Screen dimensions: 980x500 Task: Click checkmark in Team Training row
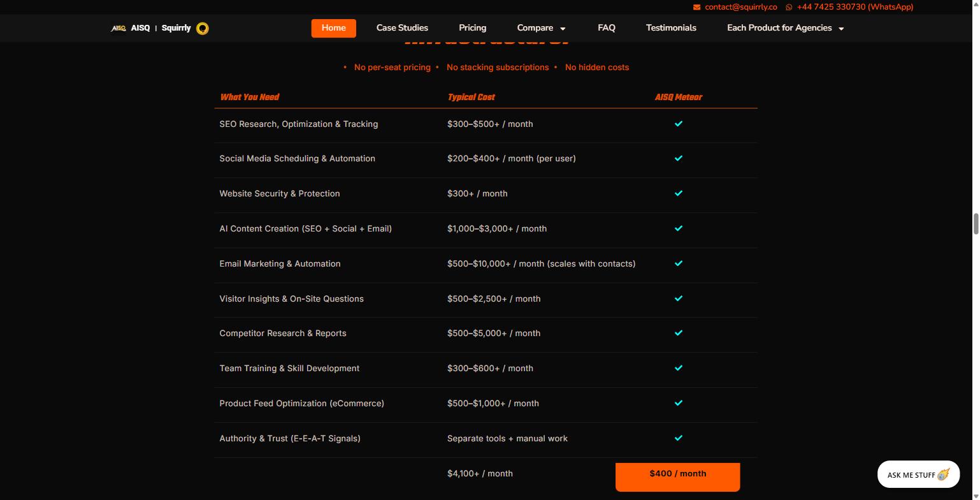[679, 368]
